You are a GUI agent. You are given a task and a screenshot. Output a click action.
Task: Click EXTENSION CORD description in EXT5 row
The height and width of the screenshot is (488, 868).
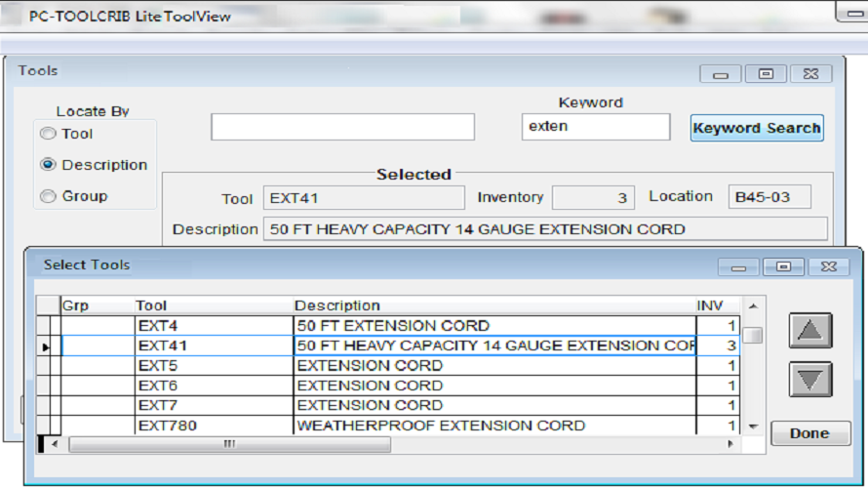point(494,366)
